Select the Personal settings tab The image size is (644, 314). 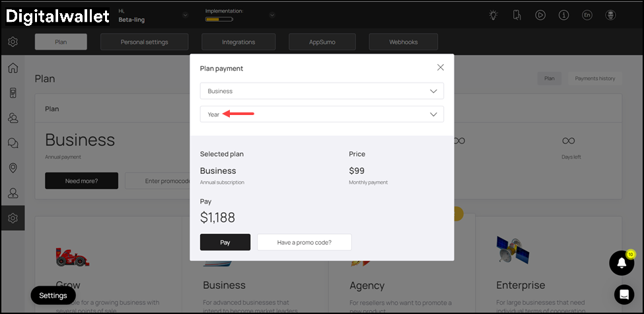[144, 42]
